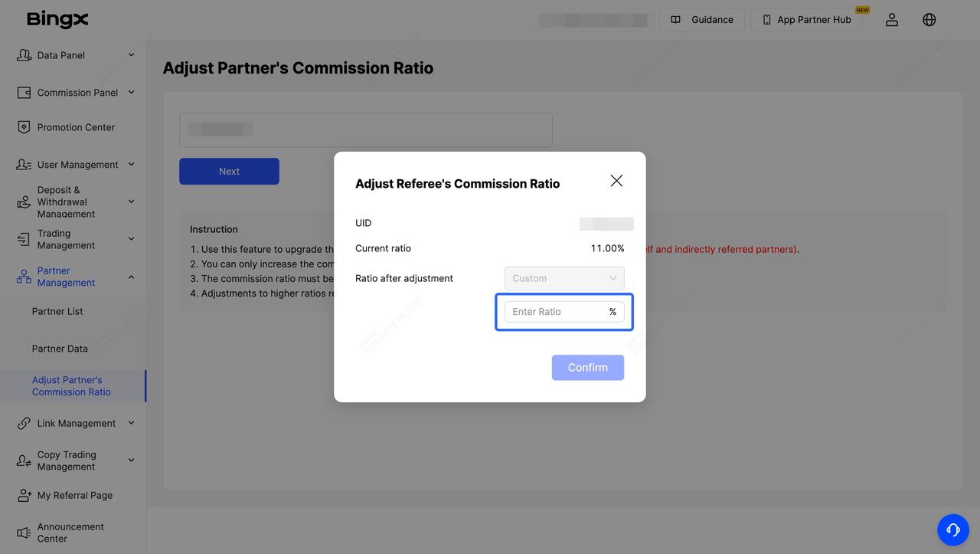This screenshot has height=554, width=980.
Task: Click the Announcement Center megaphone icon
Action: 24,533
